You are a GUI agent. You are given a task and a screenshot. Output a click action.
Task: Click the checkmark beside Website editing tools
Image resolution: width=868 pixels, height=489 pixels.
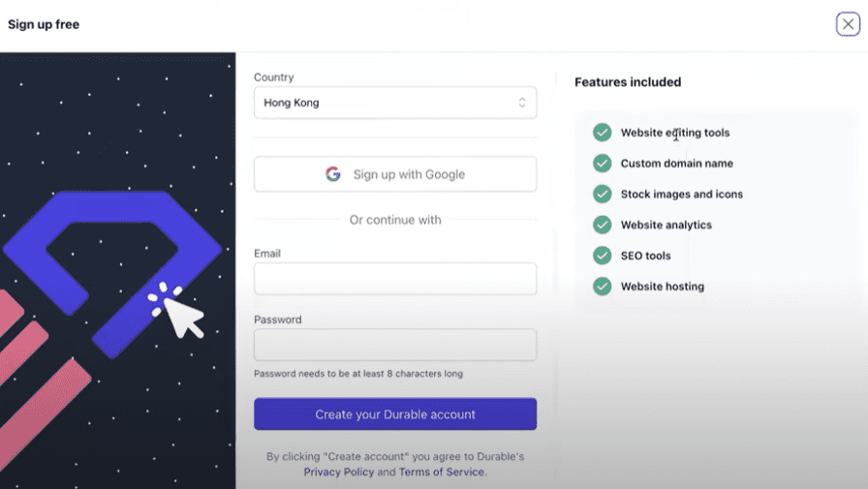[603, 133]
